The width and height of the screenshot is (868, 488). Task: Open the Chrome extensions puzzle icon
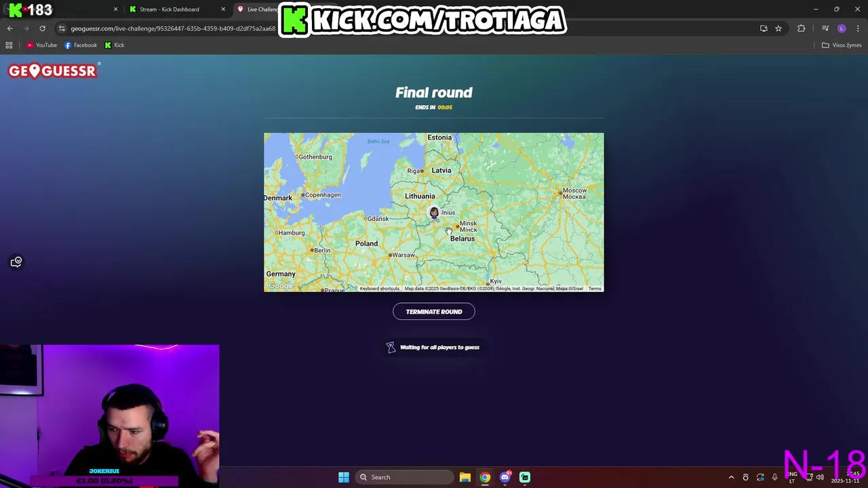coord(802,28)
